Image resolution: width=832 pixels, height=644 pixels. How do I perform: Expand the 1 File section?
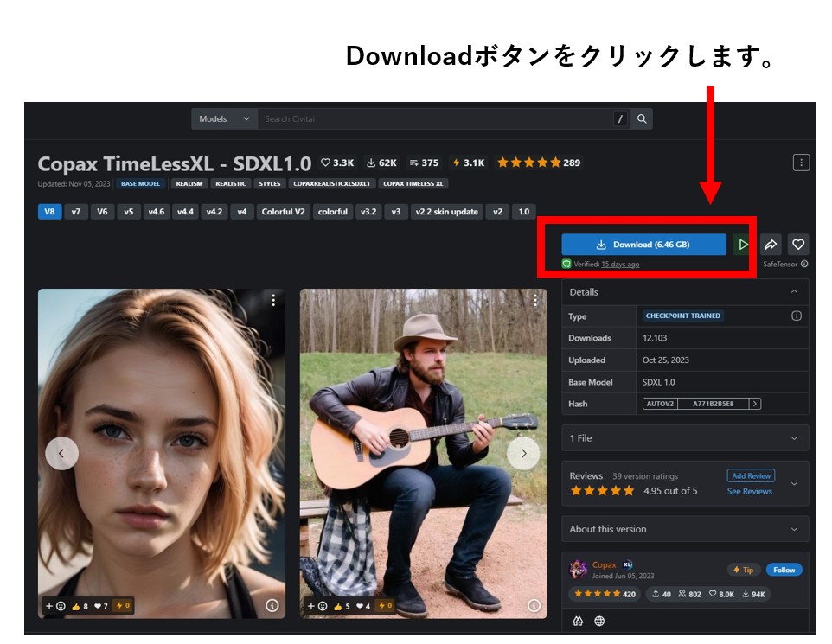(x=685, y=438)
